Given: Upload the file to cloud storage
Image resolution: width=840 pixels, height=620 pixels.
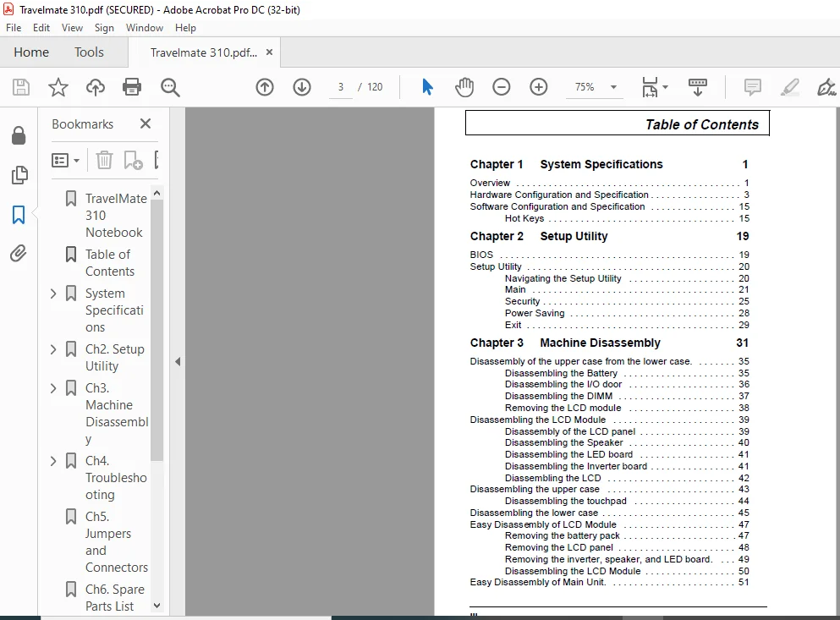Looking at the screenshot, I should [x=96, y=87].
